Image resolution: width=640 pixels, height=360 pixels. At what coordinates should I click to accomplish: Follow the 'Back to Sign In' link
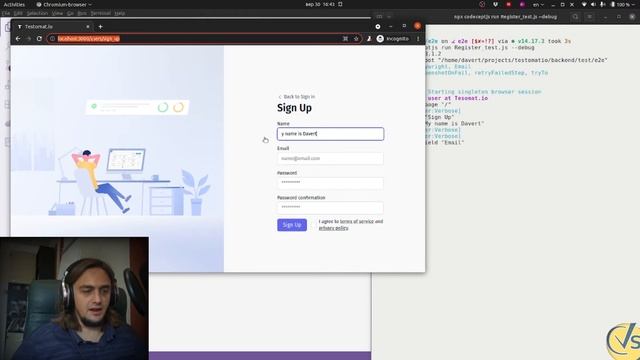click(297, 97)
